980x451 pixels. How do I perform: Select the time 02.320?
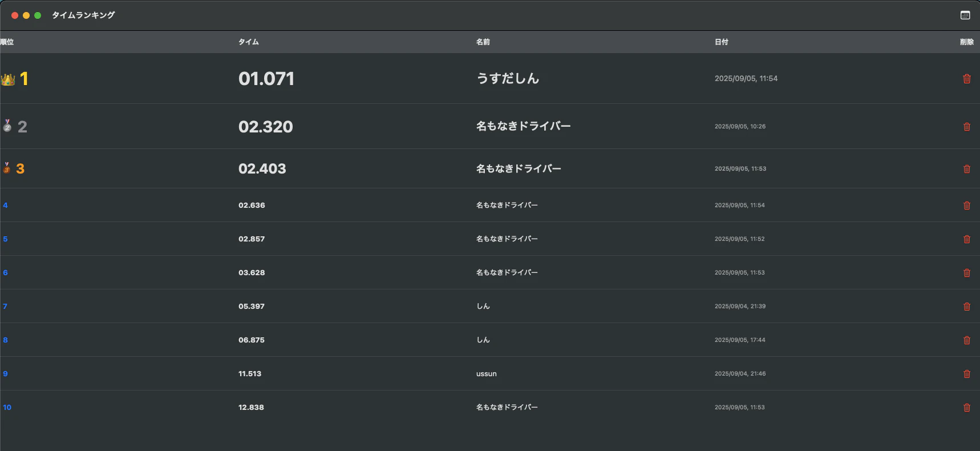tap(266, 127)
